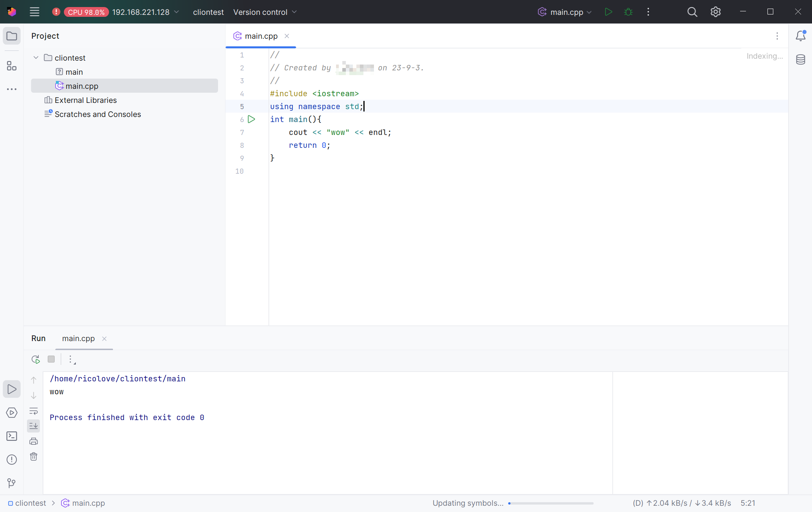
Task: Open the Git tool window
Action: point(12,483)
